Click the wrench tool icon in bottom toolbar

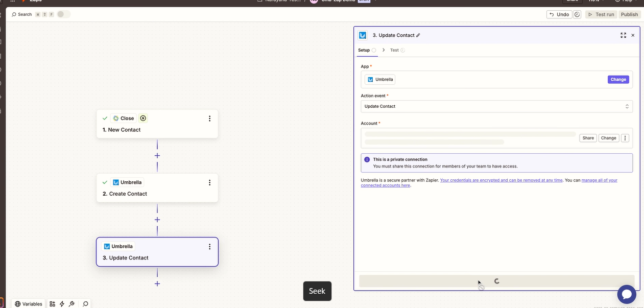pyautogui.click(x=71, y=304)
